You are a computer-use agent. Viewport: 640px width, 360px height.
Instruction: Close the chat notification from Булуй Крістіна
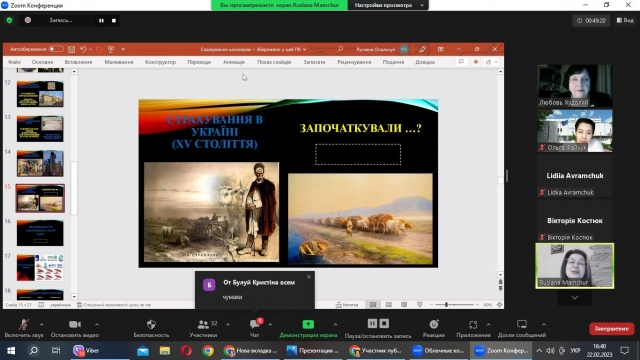click(309, 277)
